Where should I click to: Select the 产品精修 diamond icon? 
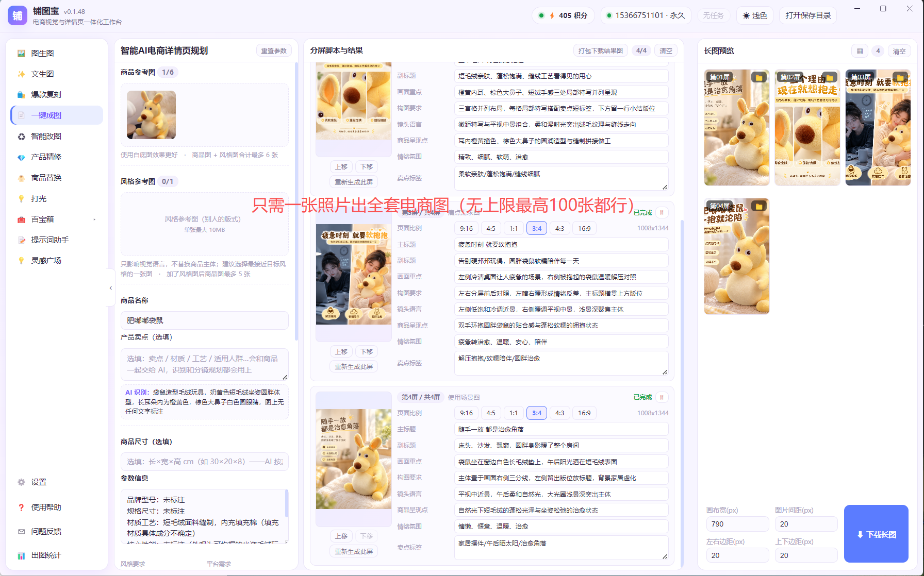21,157
